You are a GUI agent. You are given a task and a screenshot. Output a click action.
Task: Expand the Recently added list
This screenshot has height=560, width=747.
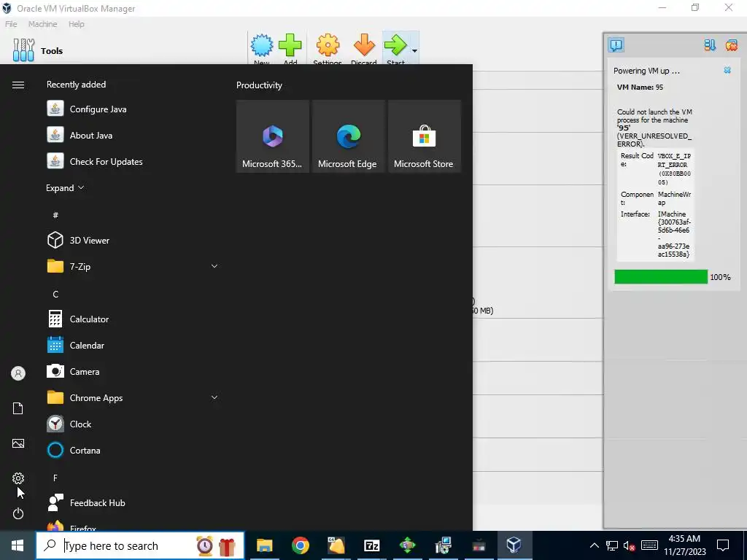(65, 187)
